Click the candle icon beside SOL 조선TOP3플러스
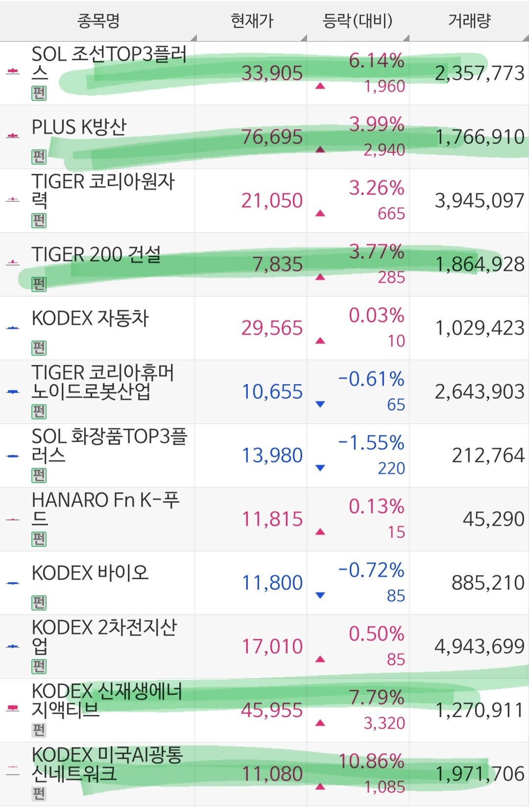Image resolution: width=529 pixels, height=812 pixels. (13, 72)
